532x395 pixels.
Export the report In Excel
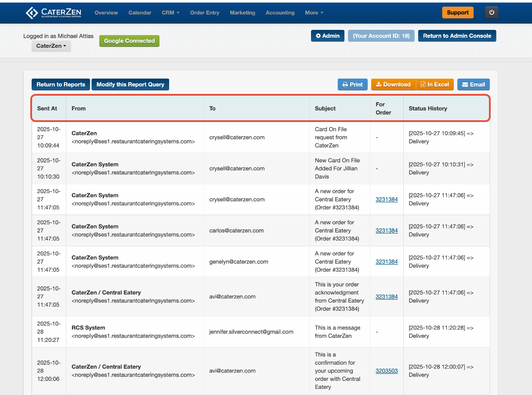pyautogui.click(x=435, y=85)
